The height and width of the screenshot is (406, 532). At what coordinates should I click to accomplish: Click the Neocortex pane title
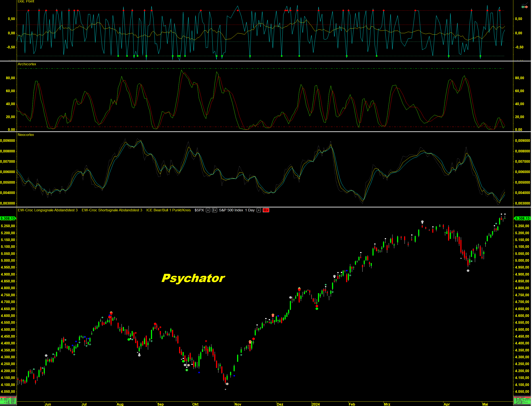coord(26,135)
